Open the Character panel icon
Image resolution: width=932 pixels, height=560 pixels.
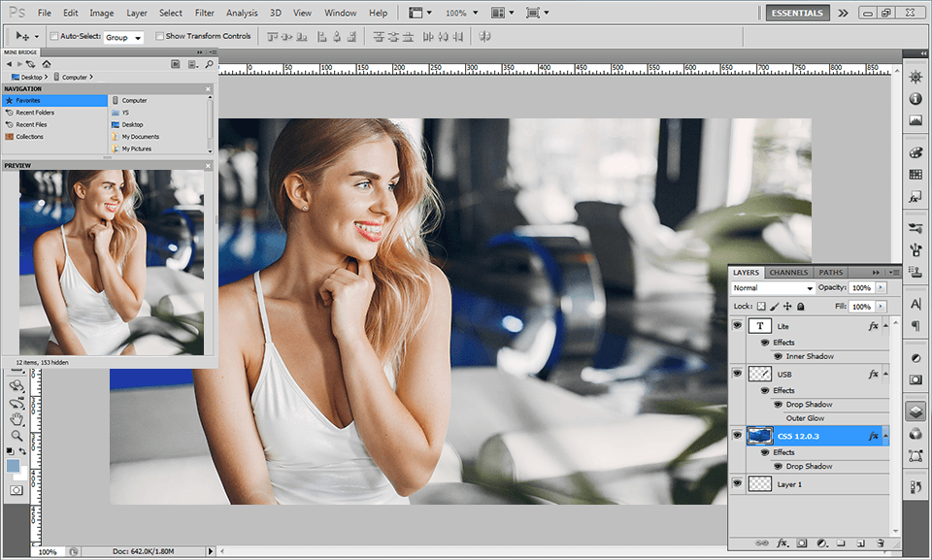pos(915,304)
